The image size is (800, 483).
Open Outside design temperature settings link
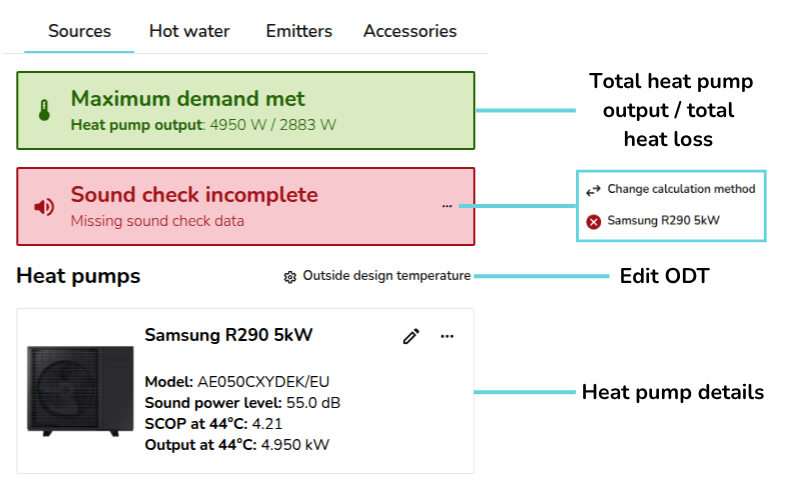point(386,276)
